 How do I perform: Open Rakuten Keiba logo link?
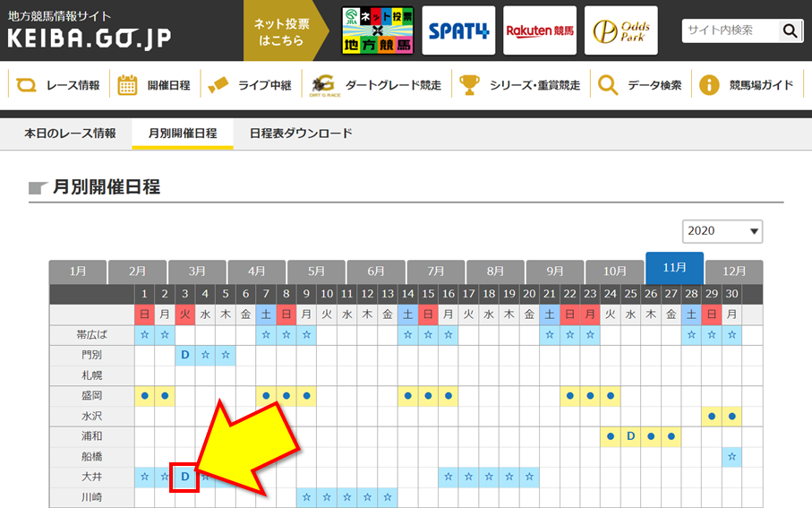click(540, 31)
